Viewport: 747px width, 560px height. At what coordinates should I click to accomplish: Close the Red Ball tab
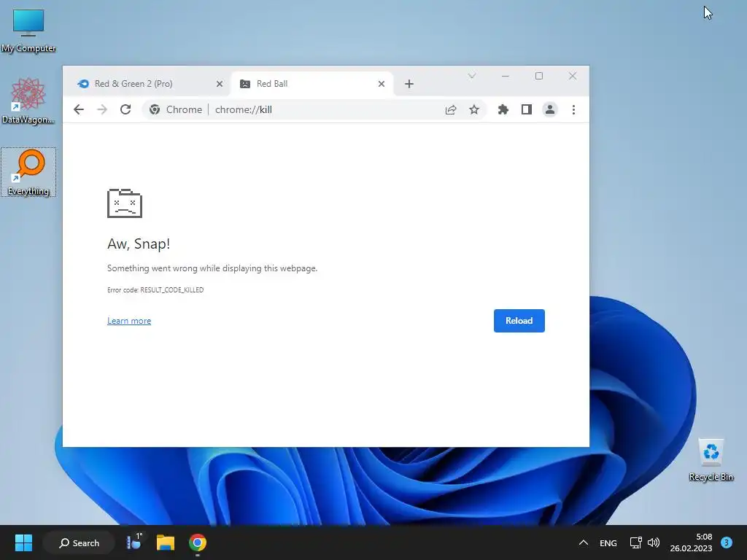pos(381,84)
